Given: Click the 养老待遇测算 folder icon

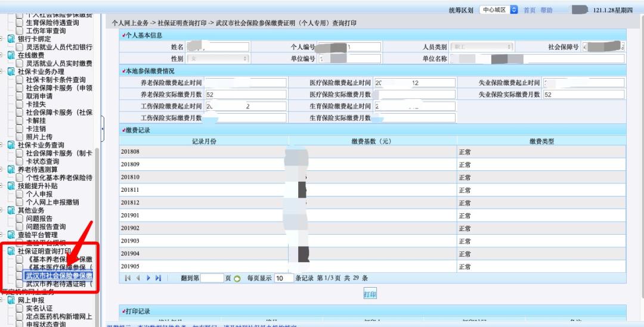Looking at the screenshot, I should (x=11, y=169).
